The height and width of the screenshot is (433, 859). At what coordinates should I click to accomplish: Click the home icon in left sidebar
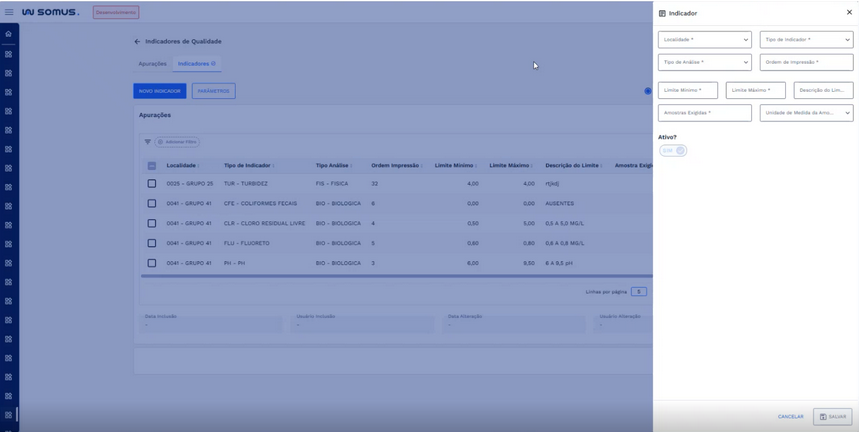(x=9, y=34)
